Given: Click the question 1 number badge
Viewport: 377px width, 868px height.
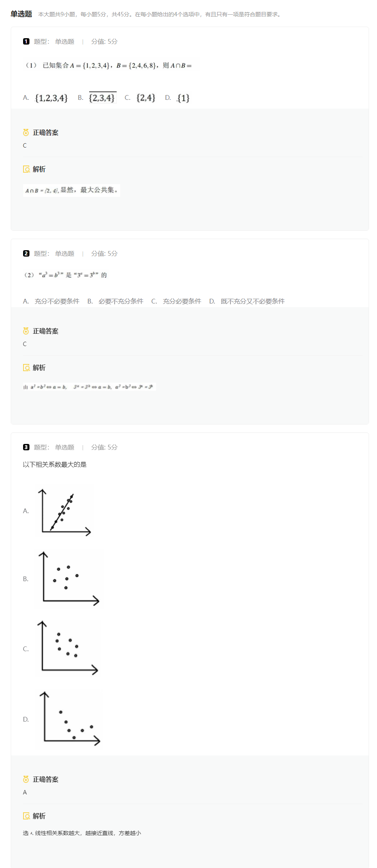Looking at the screenshot, I should (26, 41).
